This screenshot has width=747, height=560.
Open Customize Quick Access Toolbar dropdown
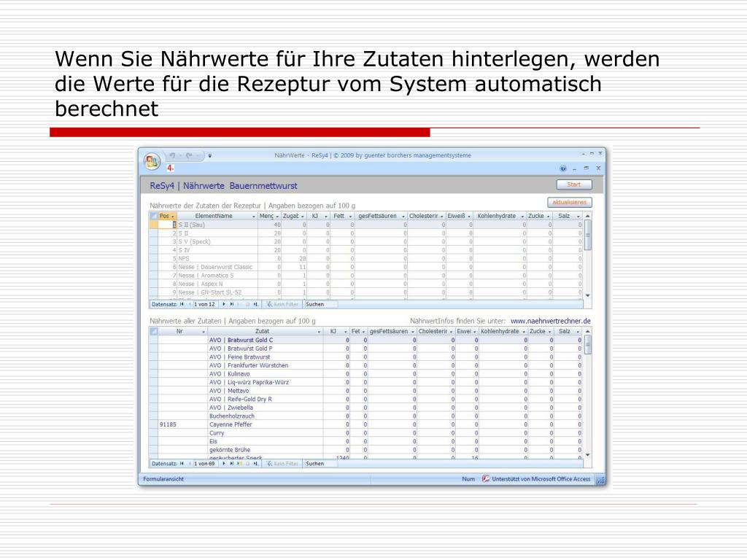pyautogui.click(x=209, y=156)
